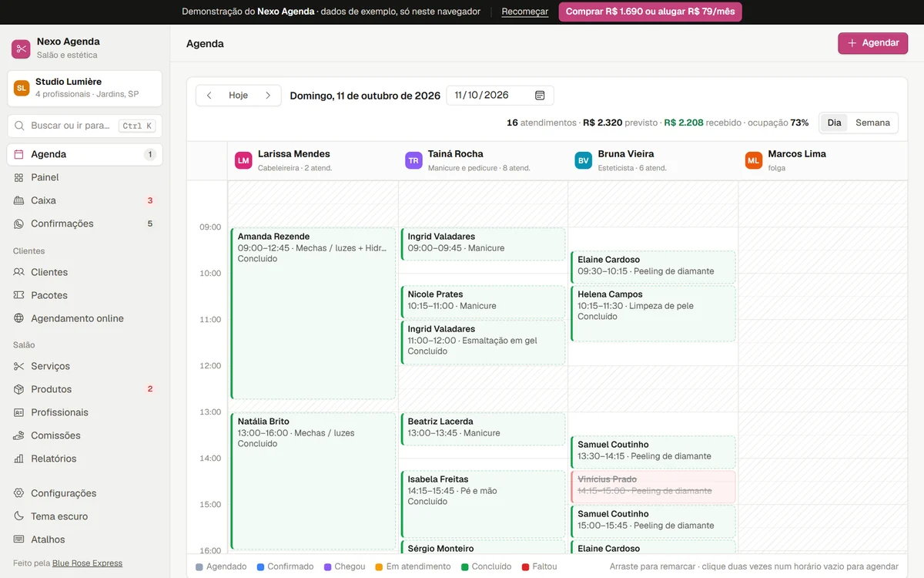This screenshot has width=924, height=578.
Task: Open the Clientes menu item
Action: point(85,272)
